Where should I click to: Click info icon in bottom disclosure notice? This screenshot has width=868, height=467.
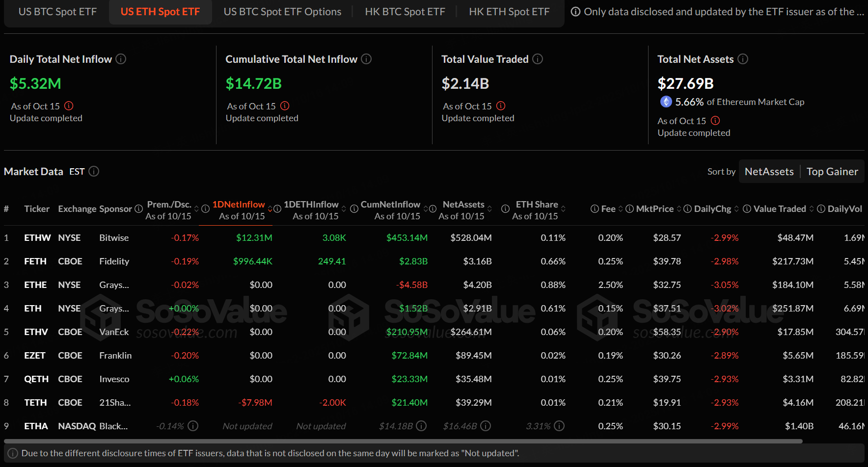(13, 453)
